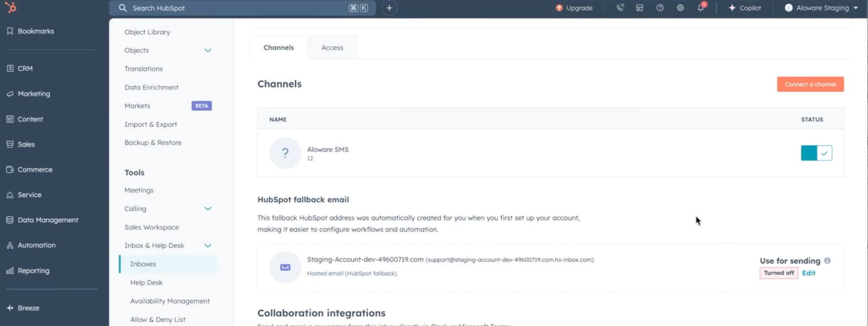
Task: Collapse the Inbox & Help Desk chevron
Action: coord(208,246)
